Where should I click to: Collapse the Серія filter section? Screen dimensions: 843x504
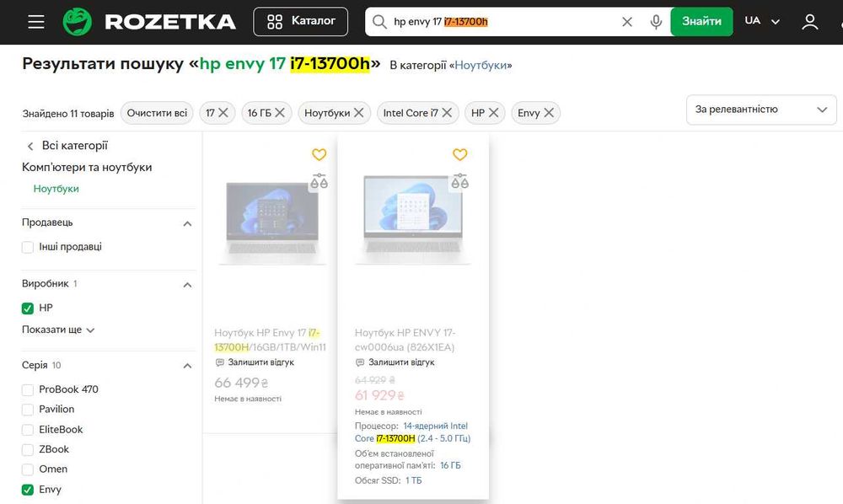187,366
